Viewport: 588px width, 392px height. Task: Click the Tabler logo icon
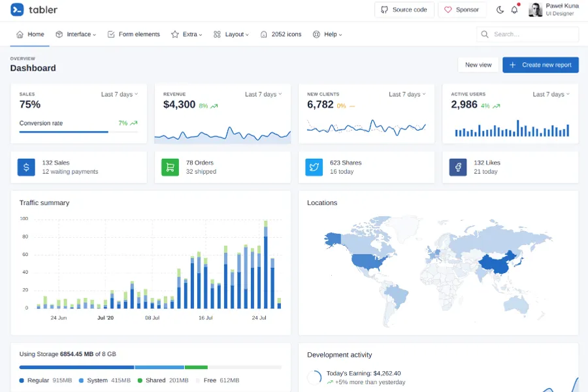coord(18,10)
